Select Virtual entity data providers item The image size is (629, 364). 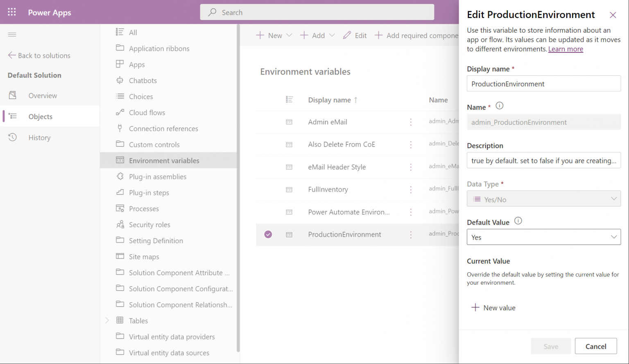pyautogui.click(x=172, y=337)
